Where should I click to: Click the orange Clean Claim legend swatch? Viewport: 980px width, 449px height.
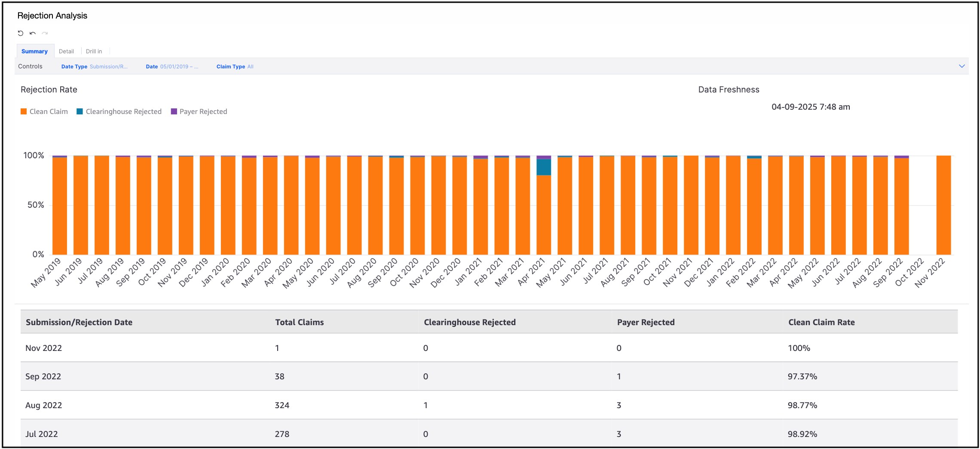point(24,111)
